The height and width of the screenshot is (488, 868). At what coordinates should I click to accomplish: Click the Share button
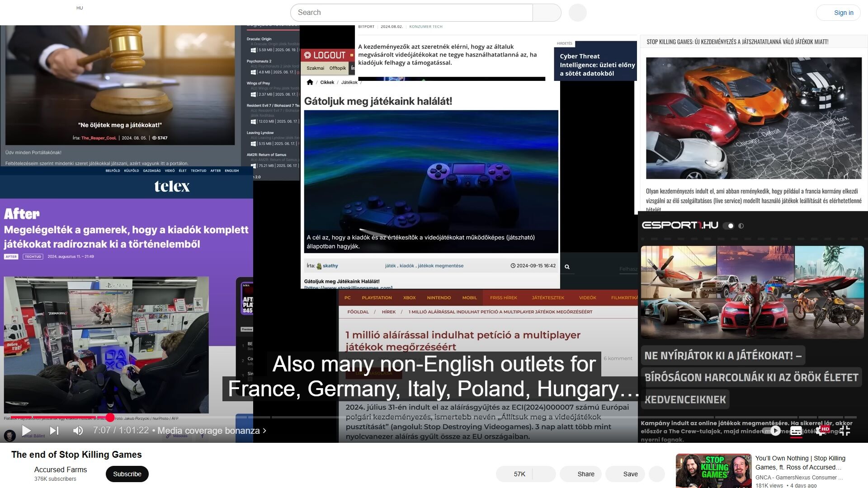580,474
